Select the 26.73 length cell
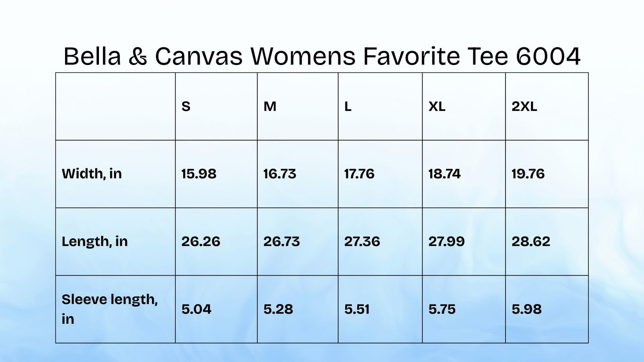This screenshot has height=362, width=644. [x=281, y=241]
